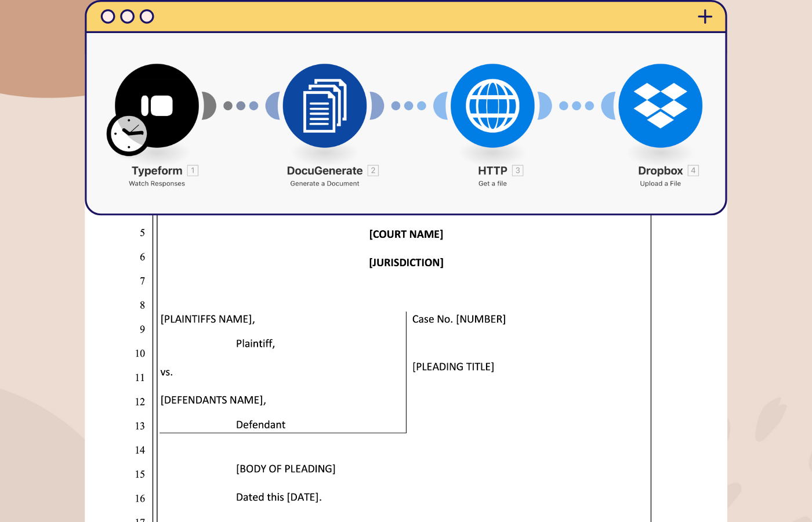Click the third window circle button
Image resolution: width=812 pixels, height=522 pixels.
pyautogui.click(x=147, y=16)
